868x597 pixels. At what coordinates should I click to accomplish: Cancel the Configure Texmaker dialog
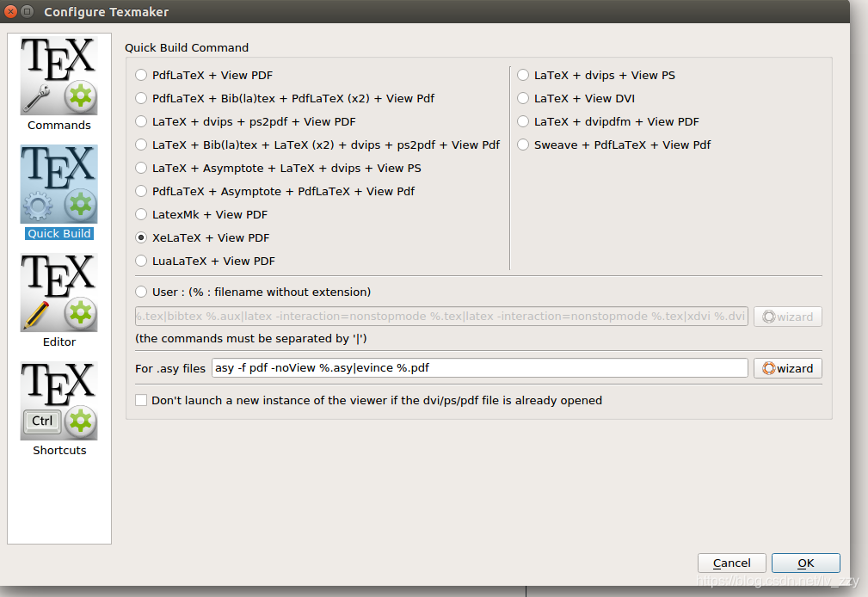[x=732, y=563]
